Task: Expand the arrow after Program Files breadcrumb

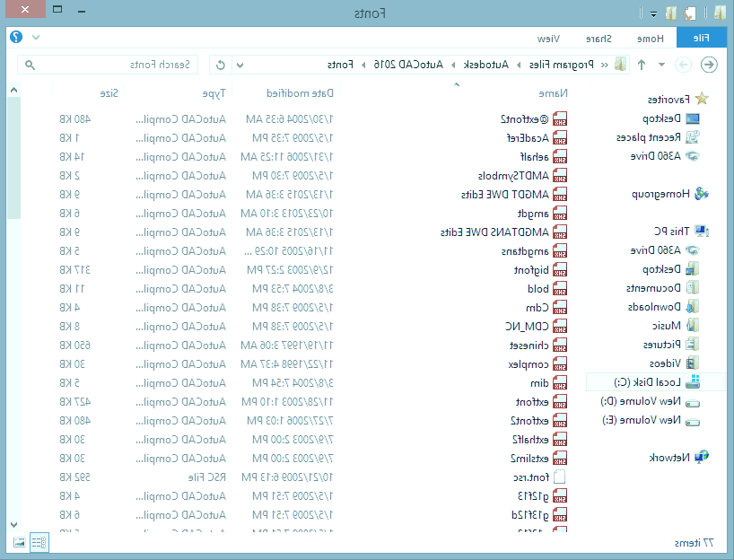Action: tap(519, 65)
